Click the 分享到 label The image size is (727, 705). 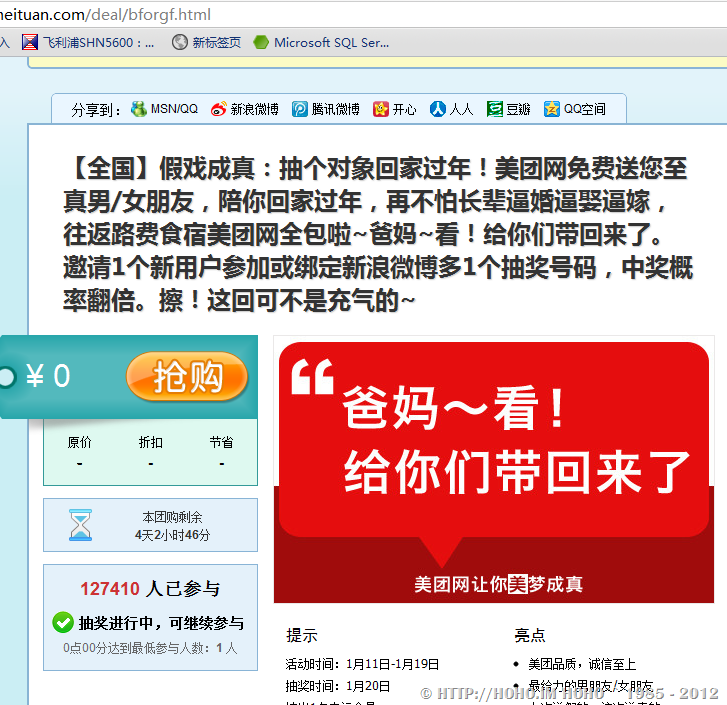[x=96, y=110]
